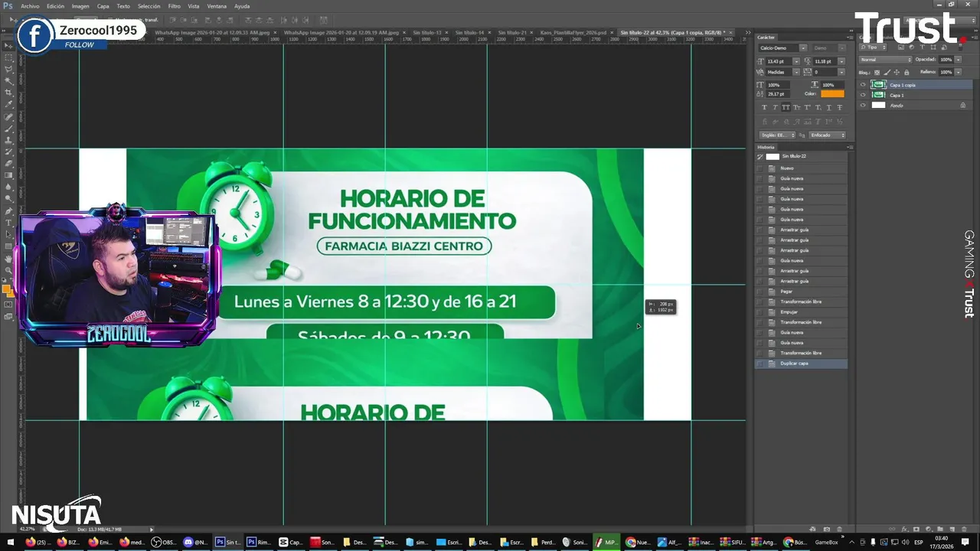Open the font family dropdown Calcio-Demo
Viewport: 980px width, 551px height.
pyautogui.click(x=782, y=48)
